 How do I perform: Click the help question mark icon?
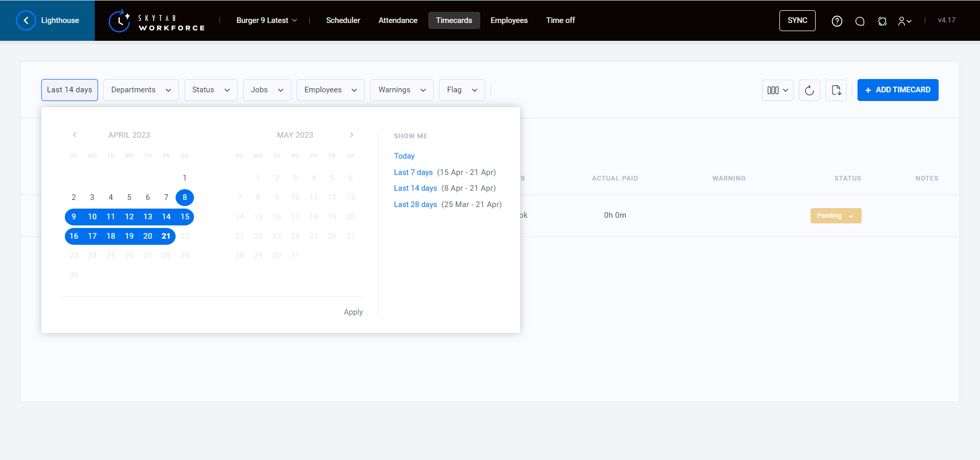pos(837,21)
